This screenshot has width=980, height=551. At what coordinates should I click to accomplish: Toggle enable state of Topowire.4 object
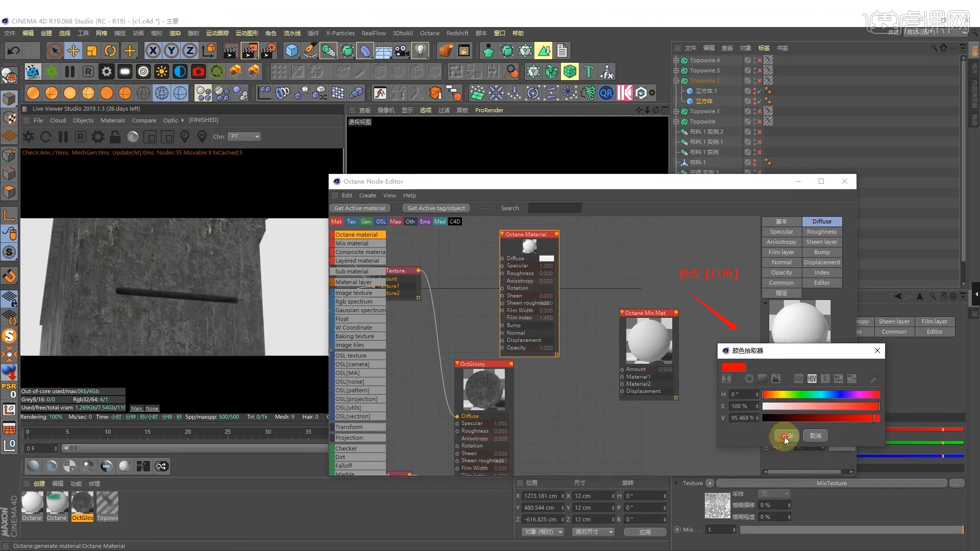(759, 60)
